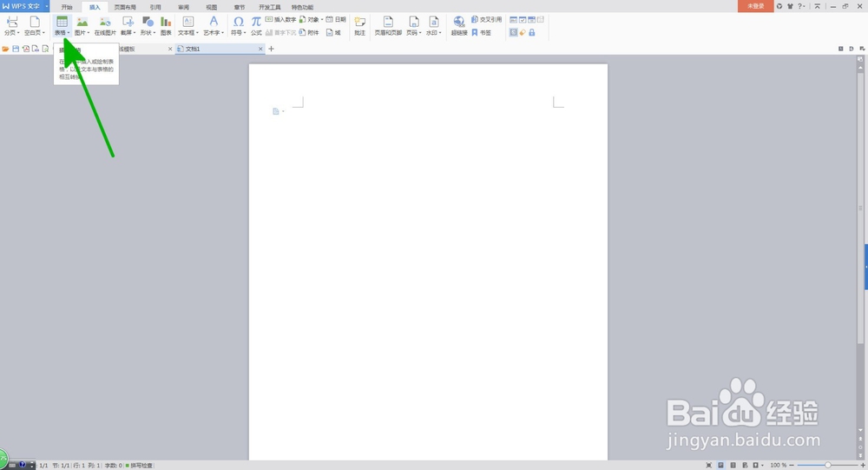
Task: Toggle 拼写检查 spell check in status bar
Action: click(140, 465)
